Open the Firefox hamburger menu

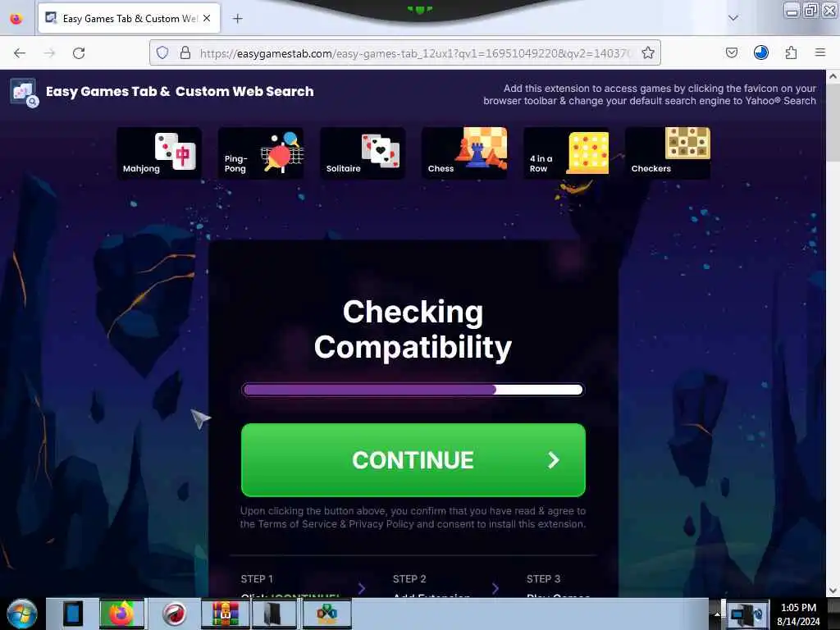[820, 52]
